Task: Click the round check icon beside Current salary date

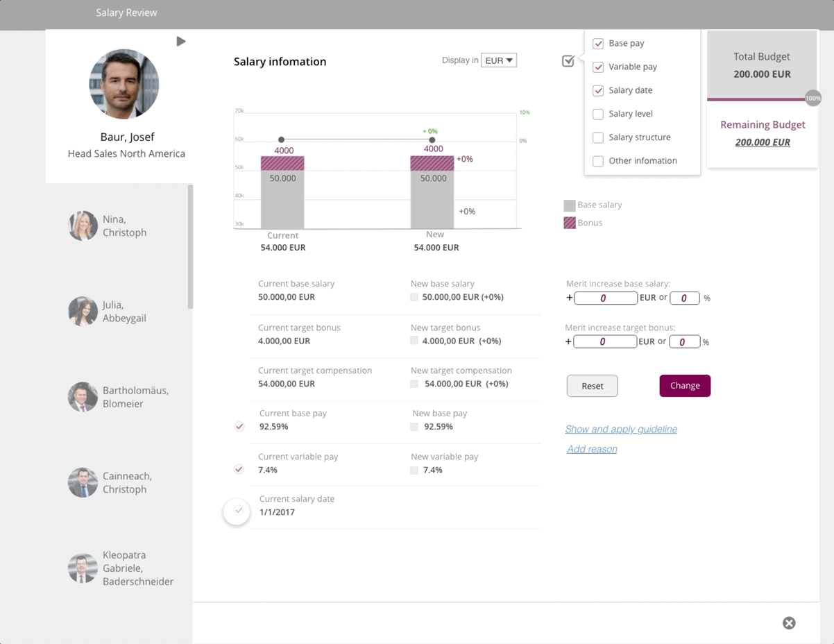Action: click(237, 511)
